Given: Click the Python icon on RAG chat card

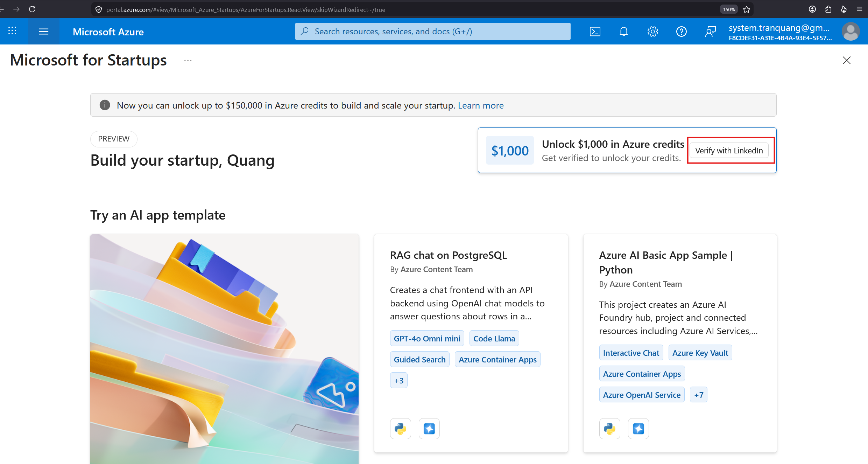Looking at the screenshot, I should 401,429.
